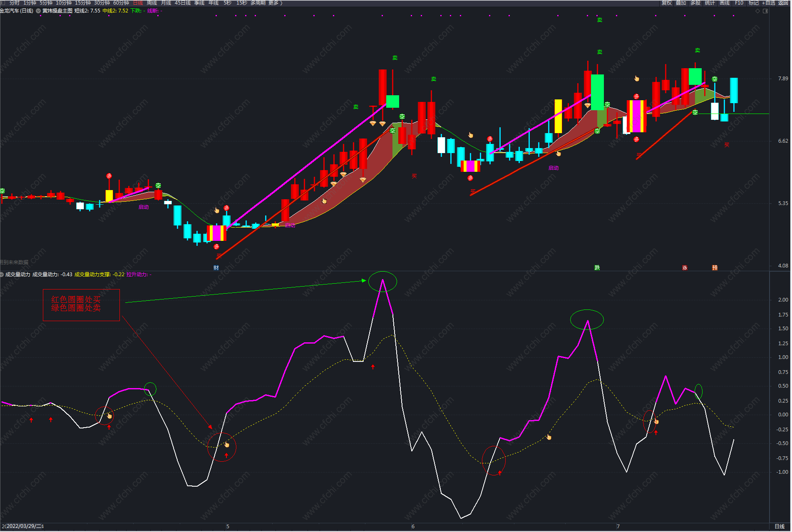Select the 15秒 period tab

tap(241, 3)
